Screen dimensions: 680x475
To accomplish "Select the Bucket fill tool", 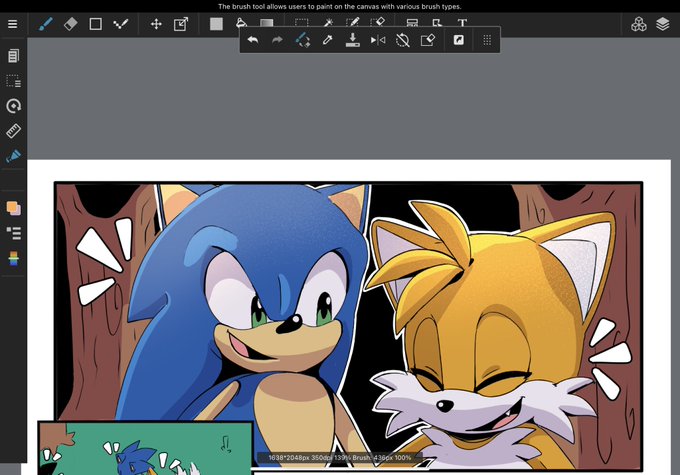I will [241, 23].
